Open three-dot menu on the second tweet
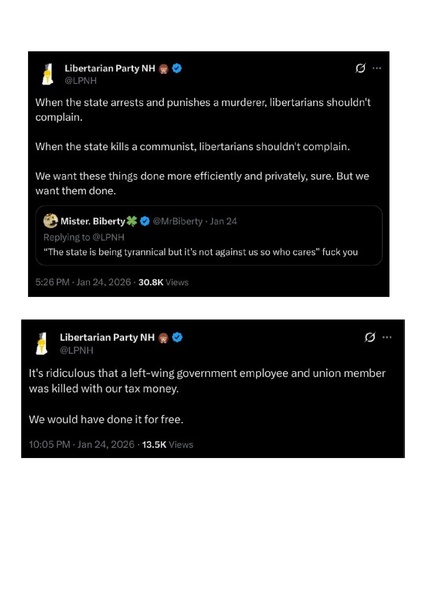The image size is (424, 600). coord(387,337)
